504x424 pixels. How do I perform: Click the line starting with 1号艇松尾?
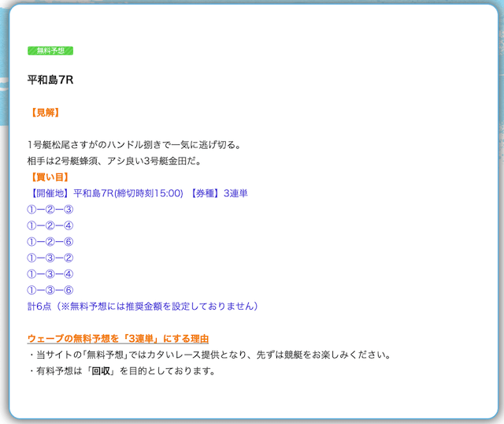point(135,145)
